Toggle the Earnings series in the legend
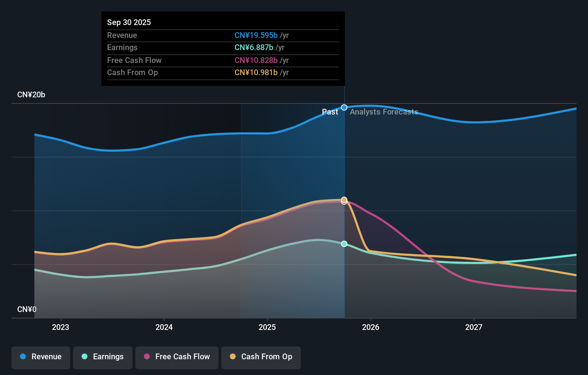The image size is (588, 375). [102, 357]
